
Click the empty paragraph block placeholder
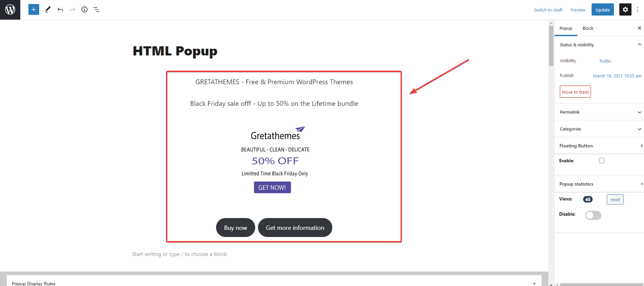click(x=180, y=254)
